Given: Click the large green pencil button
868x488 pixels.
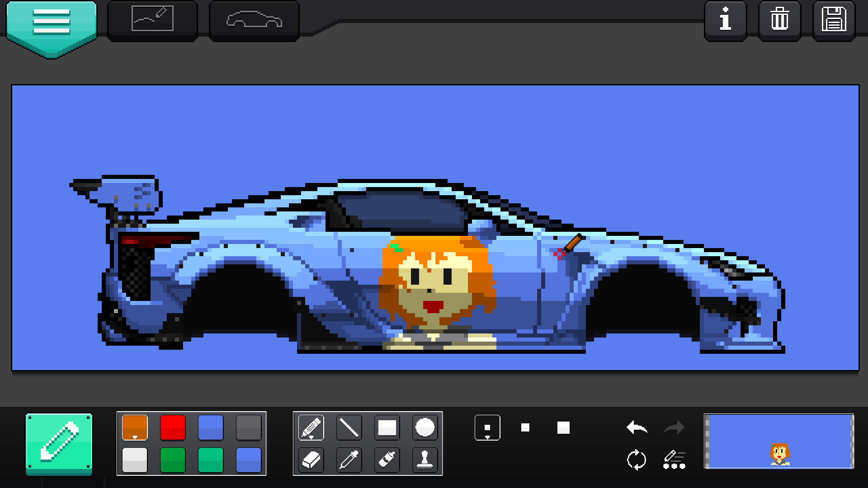Looking at the screenshot, I should click(59, 444).
